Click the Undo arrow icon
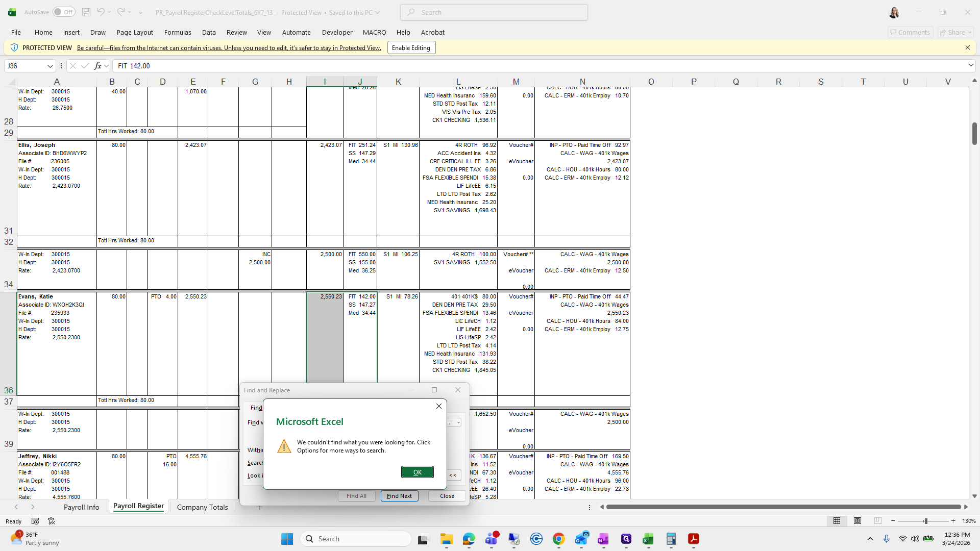 click(101, 12)
